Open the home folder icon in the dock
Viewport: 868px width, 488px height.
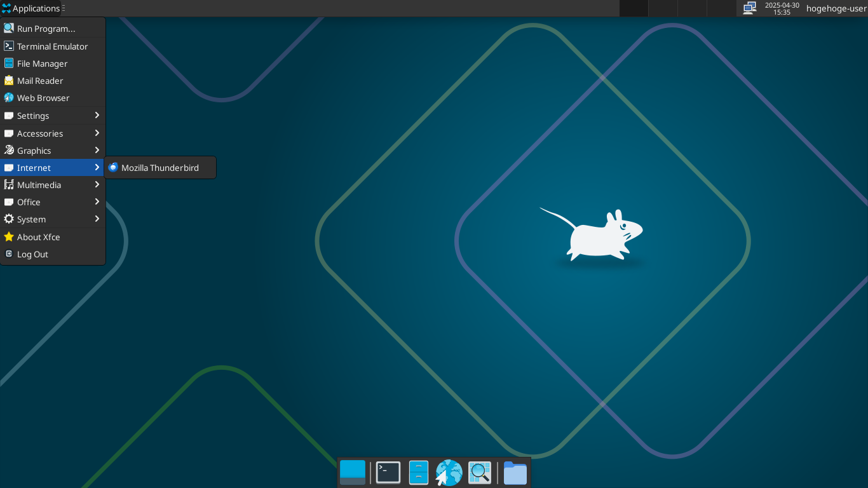515,473
